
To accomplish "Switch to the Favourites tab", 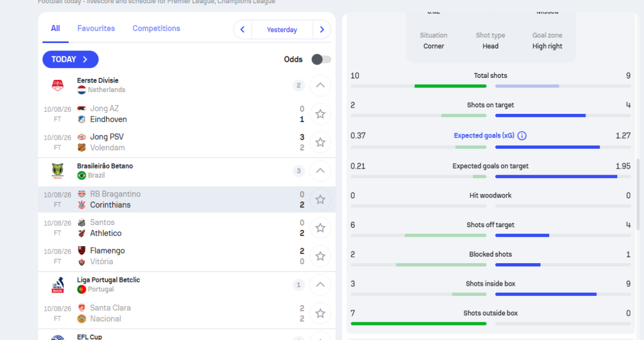I will pos(96,28).
